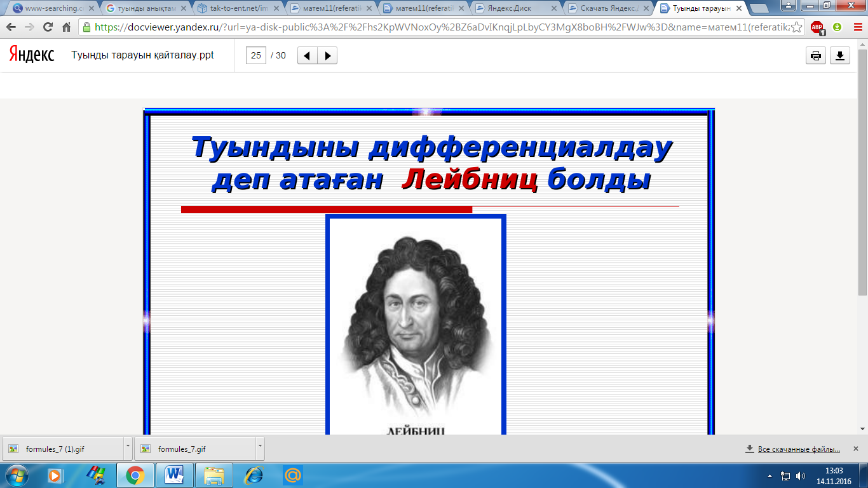The width and height of the screenshot is (868, 488).
Task: Click the download document icon
Action: (x=840, y=55)
